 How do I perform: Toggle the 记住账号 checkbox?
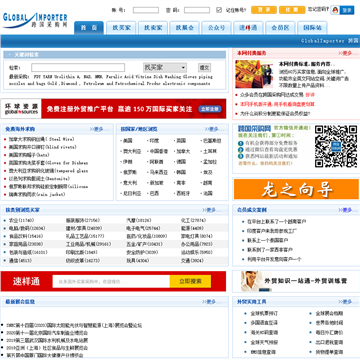[x=219, y=10]
